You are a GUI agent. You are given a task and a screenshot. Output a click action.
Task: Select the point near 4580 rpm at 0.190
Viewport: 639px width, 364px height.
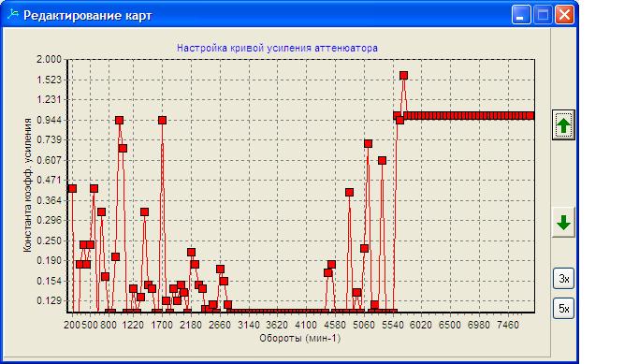pos(331,265)
